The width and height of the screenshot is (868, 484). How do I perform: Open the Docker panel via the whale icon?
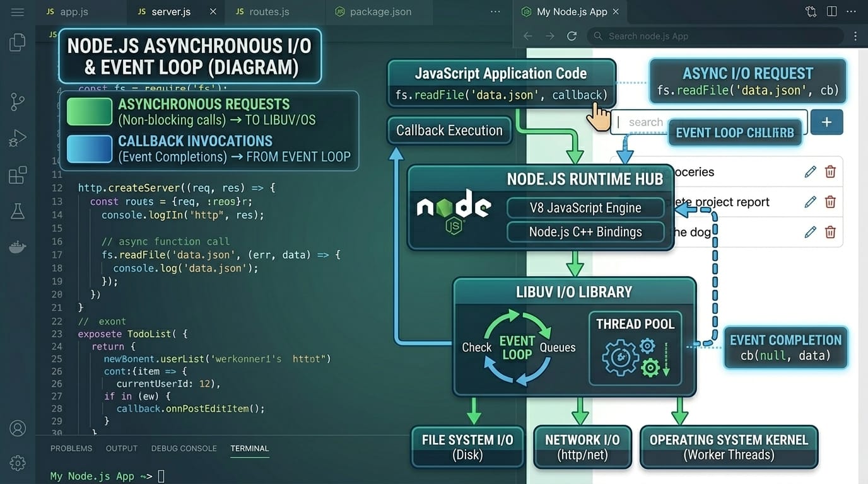coord(17,246)
